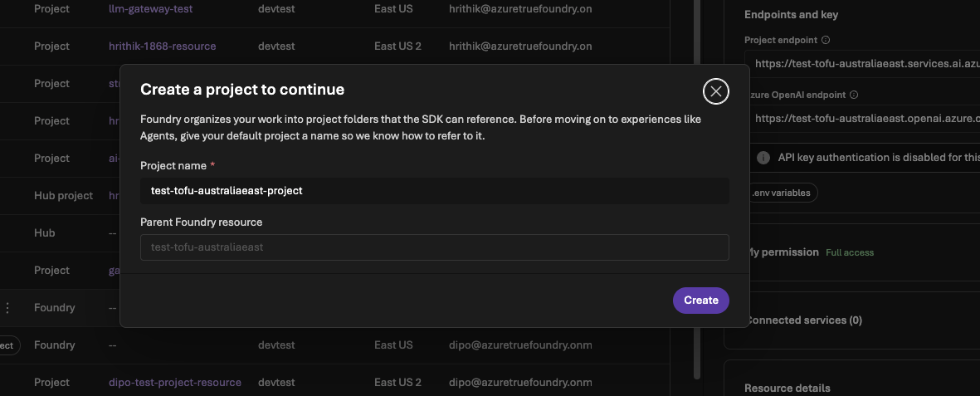Image resolution: width=980 pixels, height=396 pixels.
Task: Click the Create a project to continue title
Action: (x=242, y=90)
